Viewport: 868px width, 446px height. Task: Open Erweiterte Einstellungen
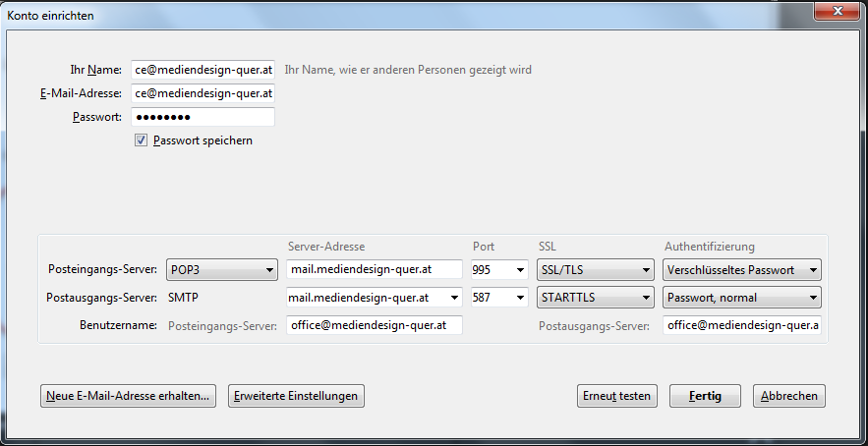pyautogui.click(x=296, y=396)
